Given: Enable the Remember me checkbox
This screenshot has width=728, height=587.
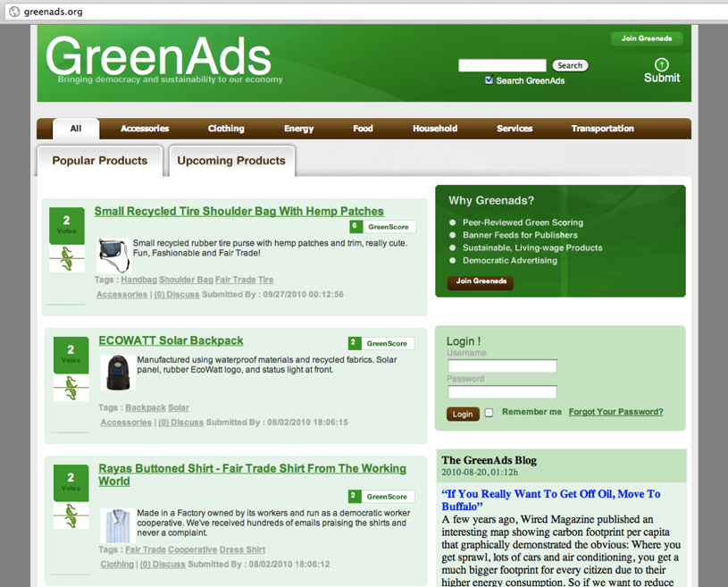Looking at the screenshot, I should 489,413.
